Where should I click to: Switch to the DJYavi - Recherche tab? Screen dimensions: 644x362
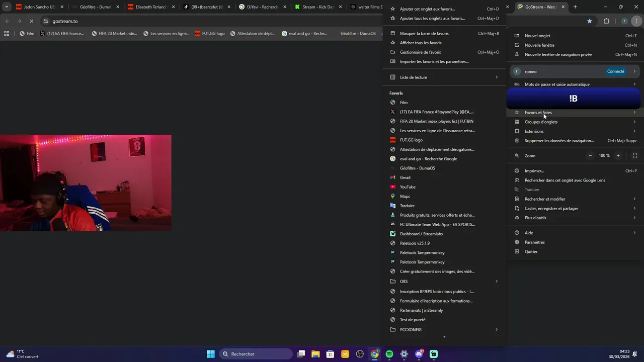coord(262,7)
